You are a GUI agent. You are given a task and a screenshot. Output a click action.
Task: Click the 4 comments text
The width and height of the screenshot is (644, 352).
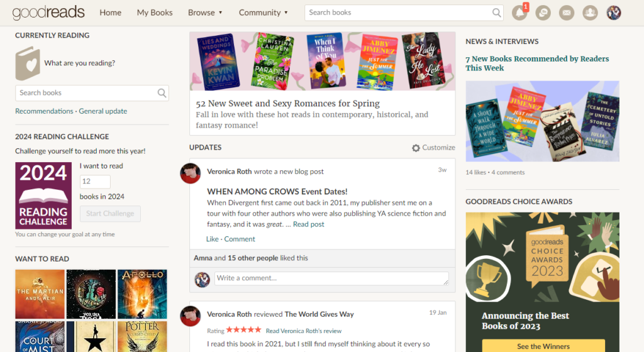(508, 172)
